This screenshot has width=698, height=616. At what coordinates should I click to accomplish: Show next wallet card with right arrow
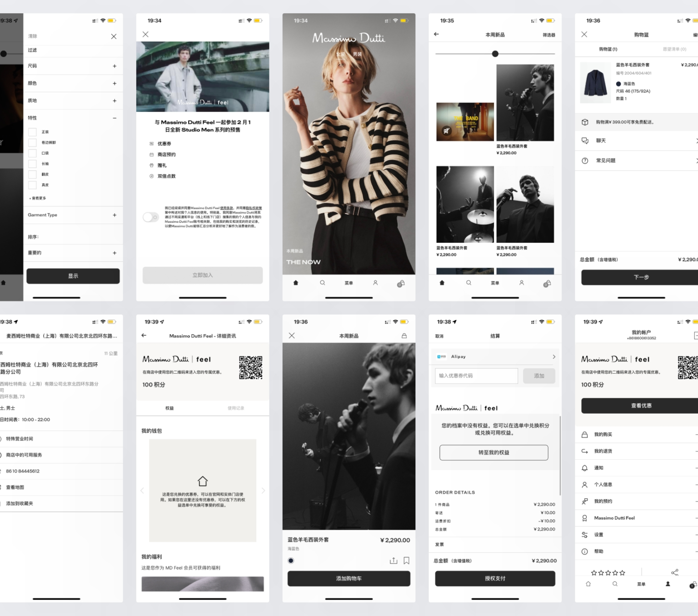tap(263, 491)
